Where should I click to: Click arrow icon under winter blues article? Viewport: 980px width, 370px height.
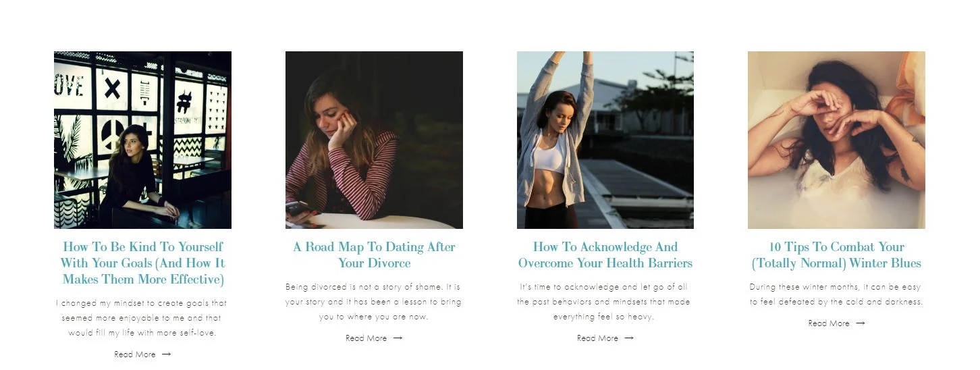pyautogui.click(x=861, y=323)
